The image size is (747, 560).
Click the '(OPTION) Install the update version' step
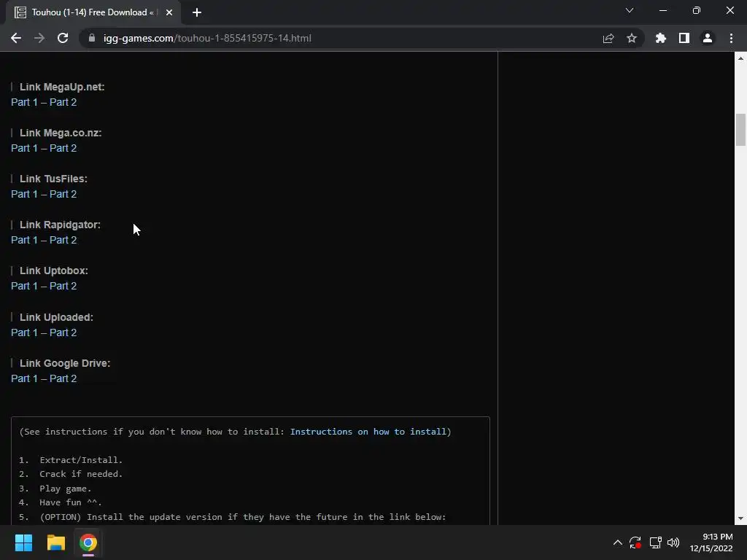coord(233,517)
